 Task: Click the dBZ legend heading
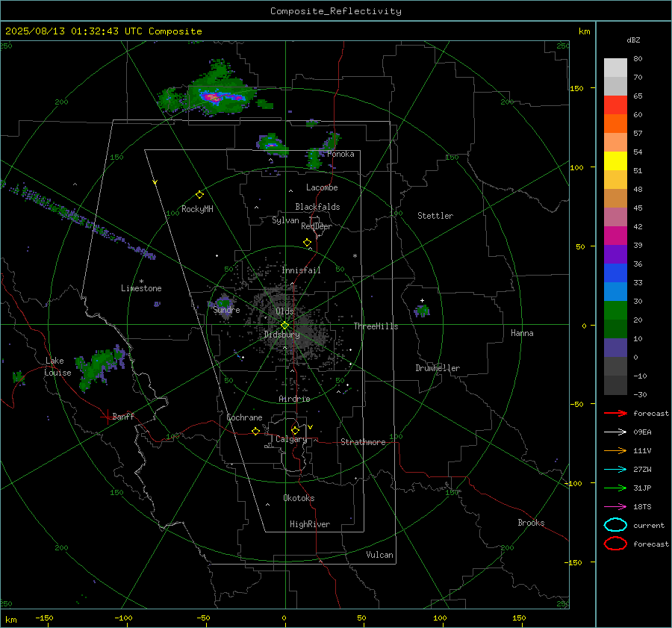click(633, 40)
